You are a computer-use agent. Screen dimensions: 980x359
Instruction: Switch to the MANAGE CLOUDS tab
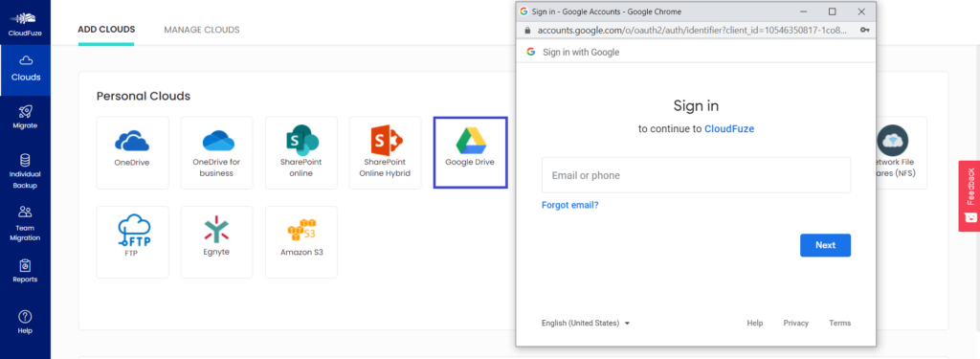click(x=202, y=30)
